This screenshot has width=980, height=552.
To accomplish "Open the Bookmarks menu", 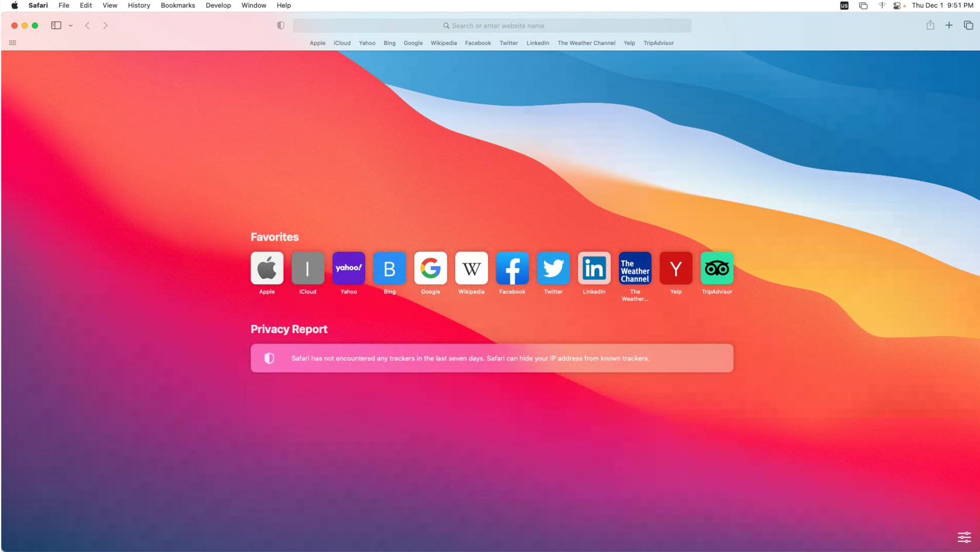I will [x=178, y=5].
